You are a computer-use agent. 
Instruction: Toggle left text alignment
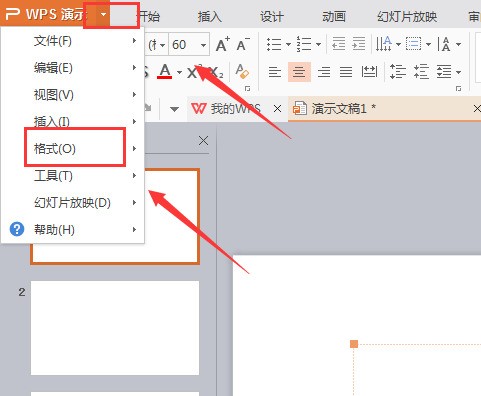click(275, 72)
